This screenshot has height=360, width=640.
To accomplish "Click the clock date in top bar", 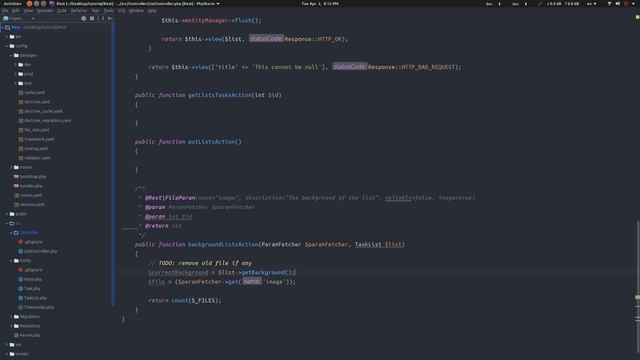I will coord(320,4).
